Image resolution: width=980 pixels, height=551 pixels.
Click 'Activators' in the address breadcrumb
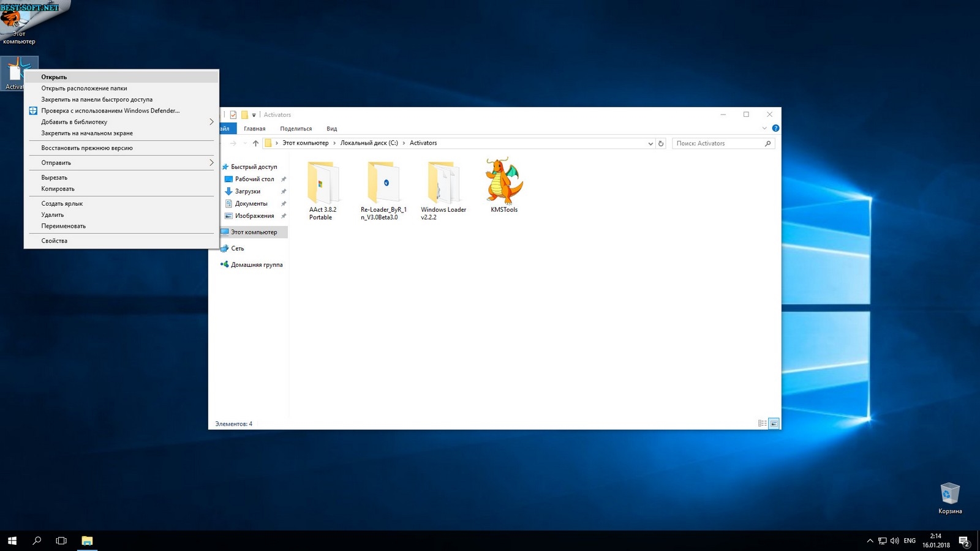click(x=423, y=143)
